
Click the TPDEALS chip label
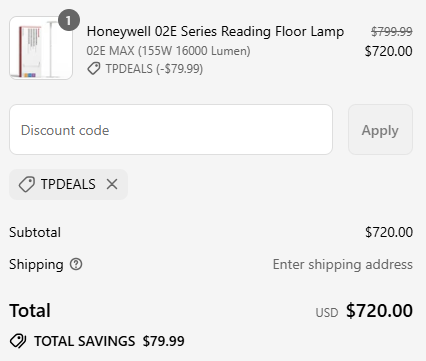coord(68,184)
